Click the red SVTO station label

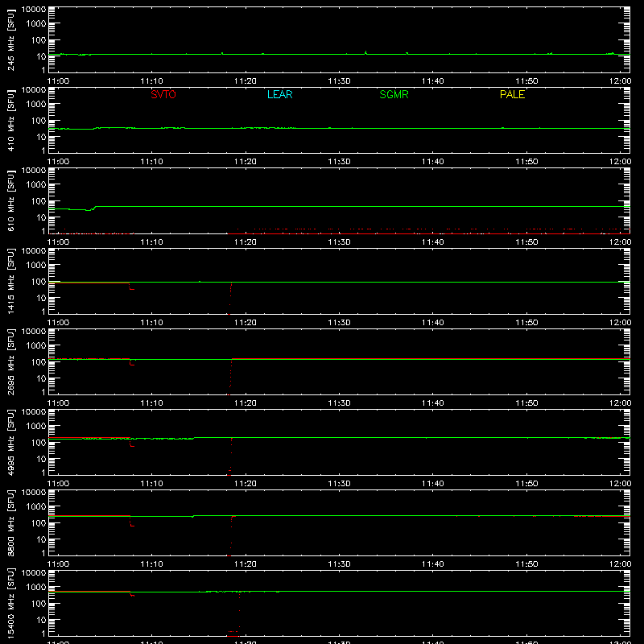tap(163, 94)
